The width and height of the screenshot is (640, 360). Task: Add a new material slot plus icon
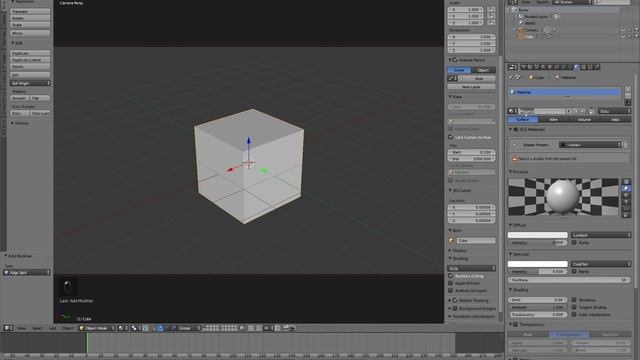pyautogui.click(x=628, y=89)
